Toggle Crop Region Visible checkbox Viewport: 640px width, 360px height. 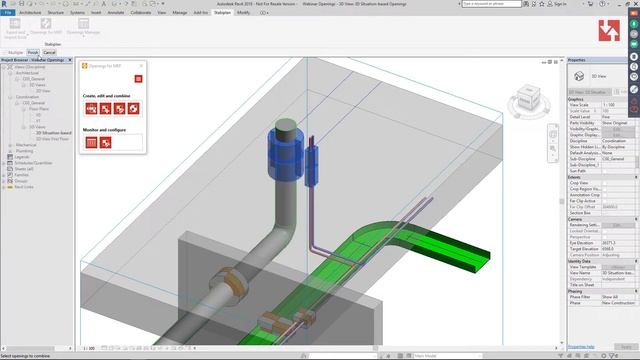605,189
